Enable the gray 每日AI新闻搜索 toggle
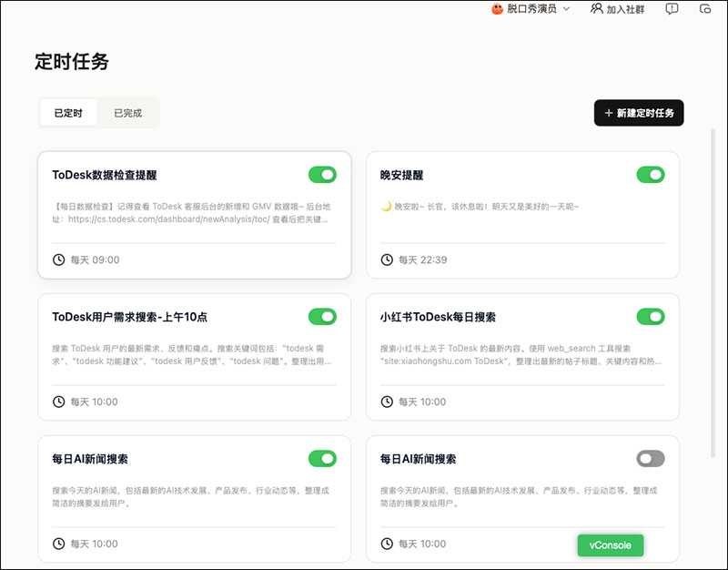728x570 pixels. pos(651,459)
